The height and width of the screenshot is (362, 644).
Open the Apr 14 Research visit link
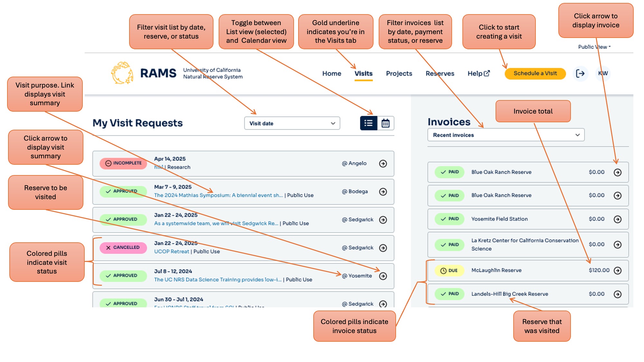click(159, 167)
